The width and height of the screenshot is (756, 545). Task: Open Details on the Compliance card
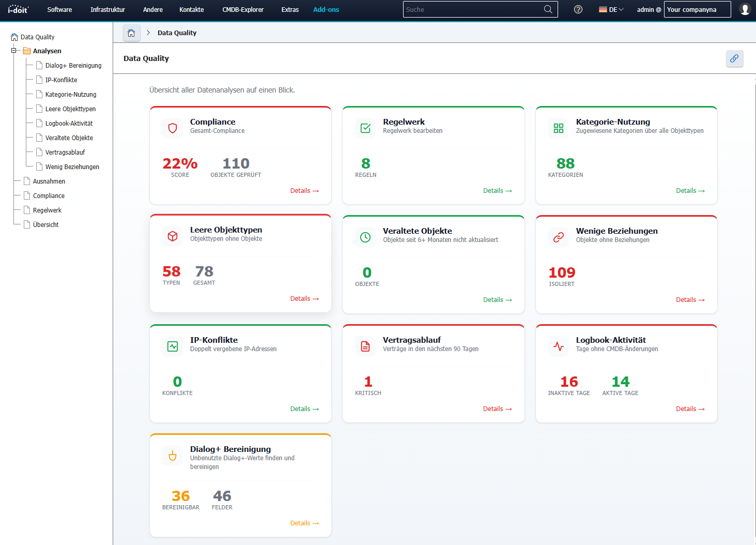tap(304, 190)
